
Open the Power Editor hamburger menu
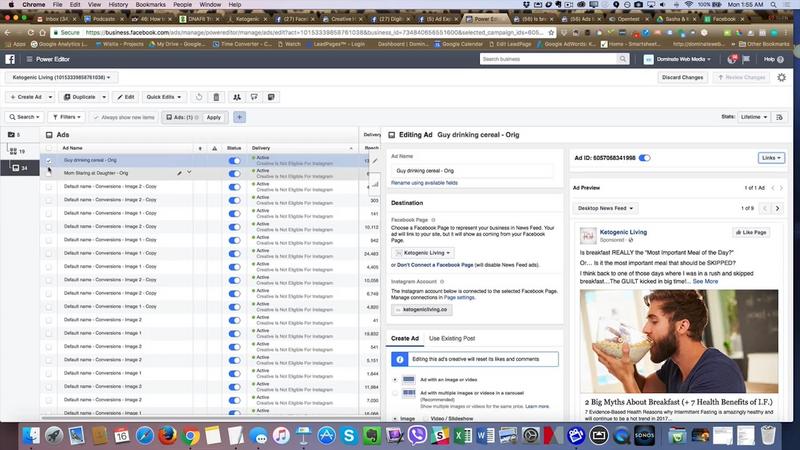pos(29,59)
